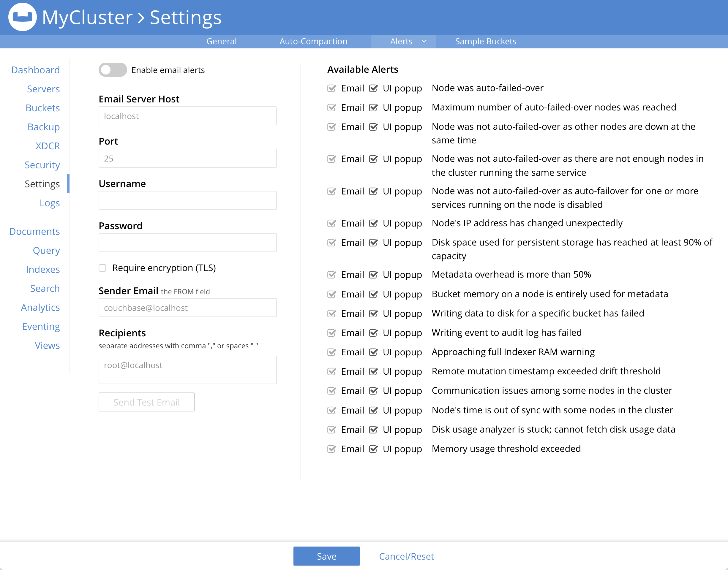728x570 pixels.
Task: Open Views in the sidebar
Action: pyautogui.click(x=48, y=346)
